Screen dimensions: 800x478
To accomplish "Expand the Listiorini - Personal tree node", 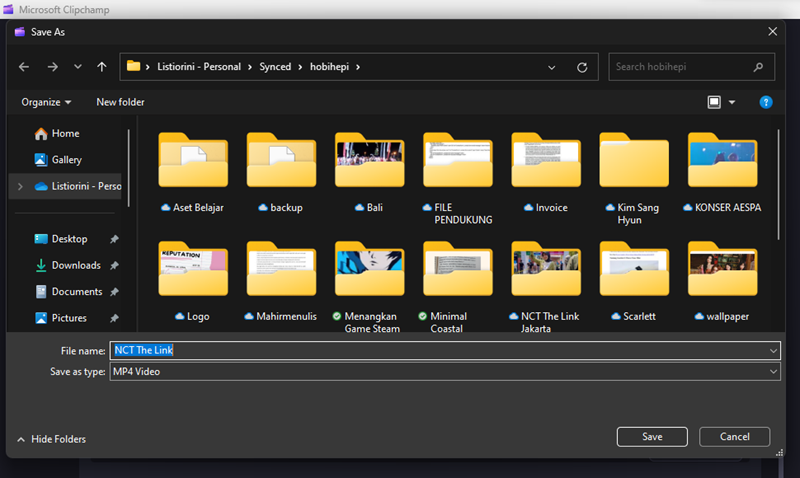I will (x=20, y=186).
